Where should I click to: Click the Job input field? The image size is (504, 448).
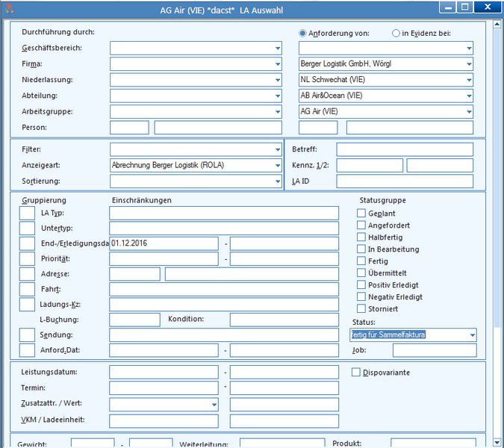435,350
